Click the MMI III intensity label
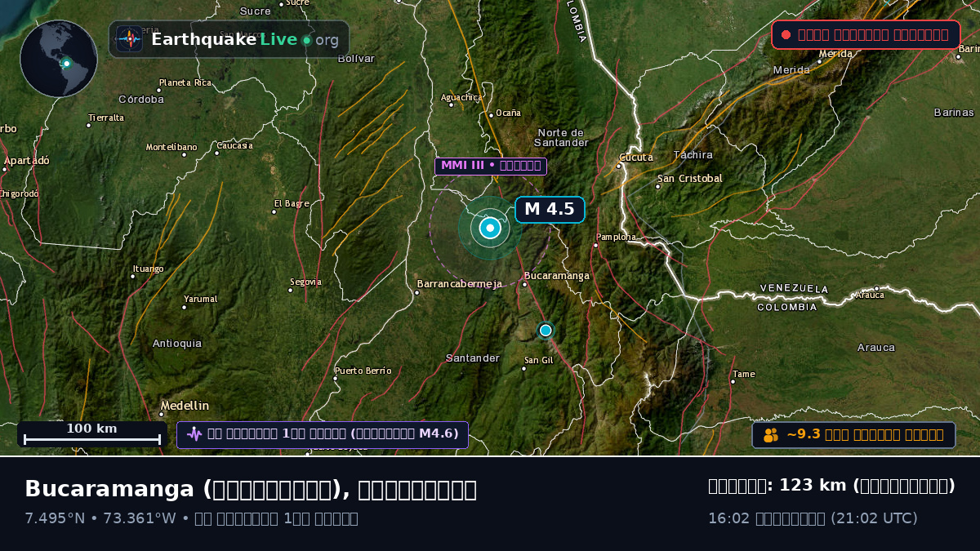Viewport: 980px width, 551px height. 491,166
